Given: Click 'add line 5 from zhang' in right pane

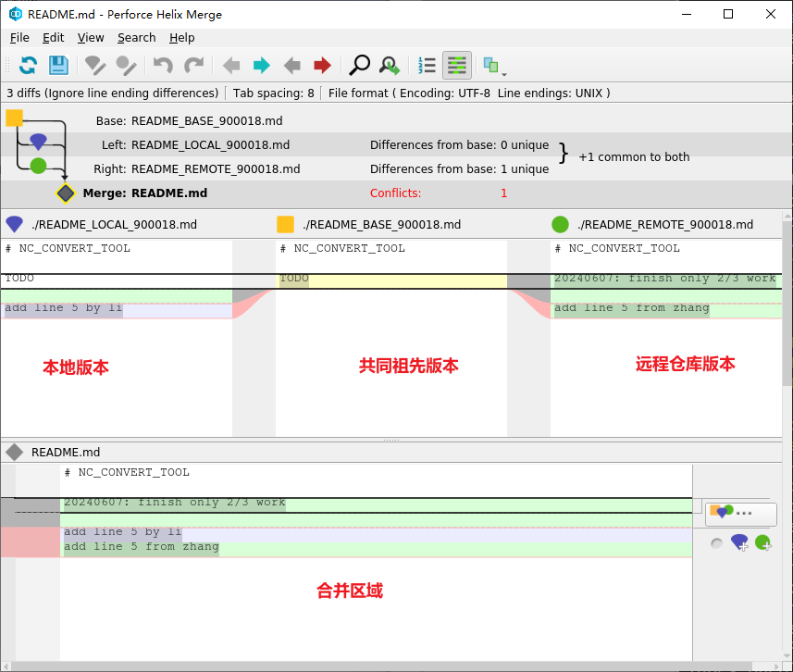Looking at the screenshot, I should pyautogui.click(x=632, y=307).
